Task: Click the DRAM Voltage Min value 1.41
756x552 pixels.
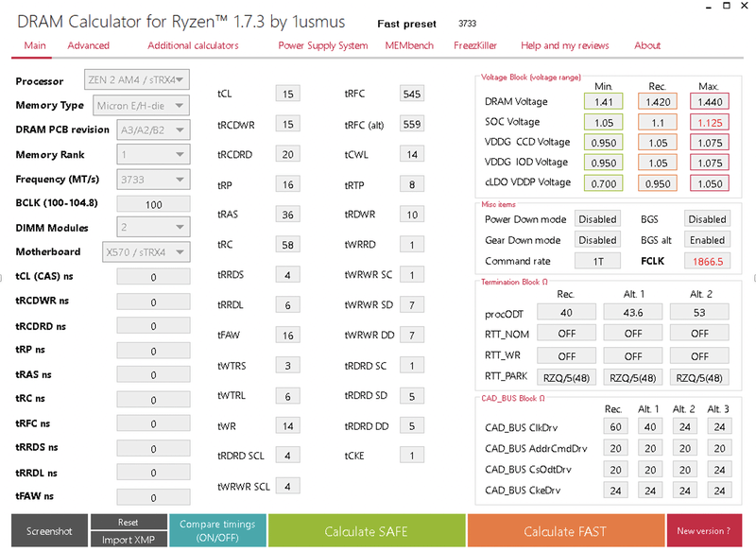Action: pos(603,102)
